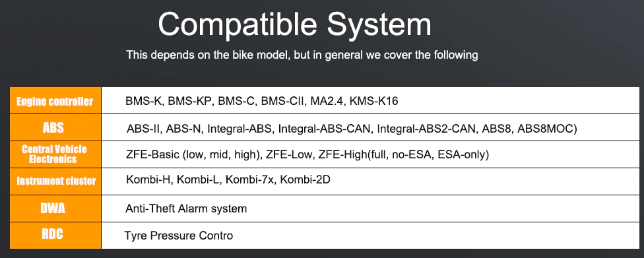Image resolution: width=644 pixels, height=258 pixels.
Task: Click ZFE-High(full, no-ESA, ESA-only) text
Action: [x=404, y=155]
